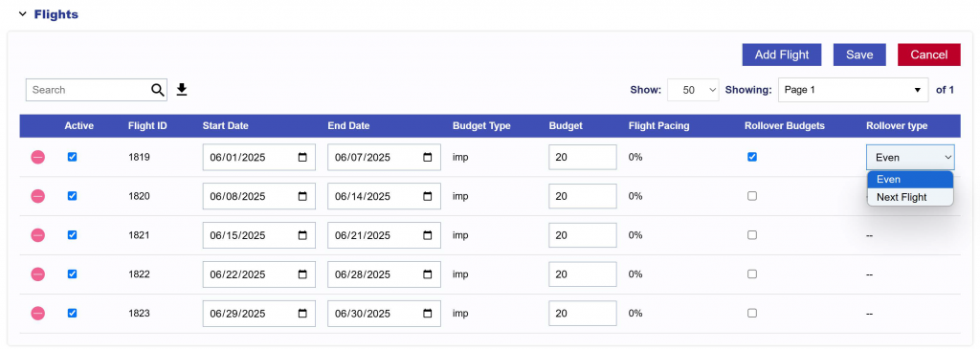Choose Next Flight from rollover type list
The image size is (980, 350).
pyautogui.click(x=910, y=198)
